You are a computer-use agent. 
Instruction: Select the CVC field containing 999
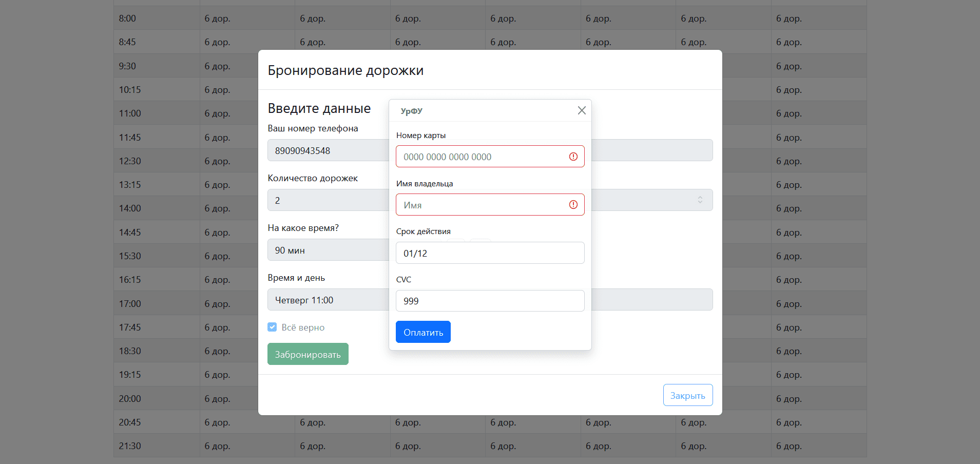click(490, 301)
